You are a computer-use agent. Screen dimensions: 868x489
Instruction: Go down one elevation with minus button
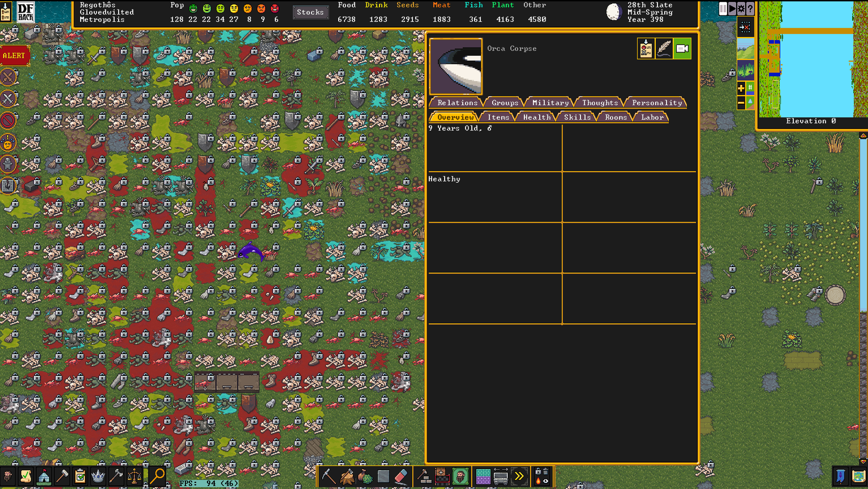tap(741, 103)
